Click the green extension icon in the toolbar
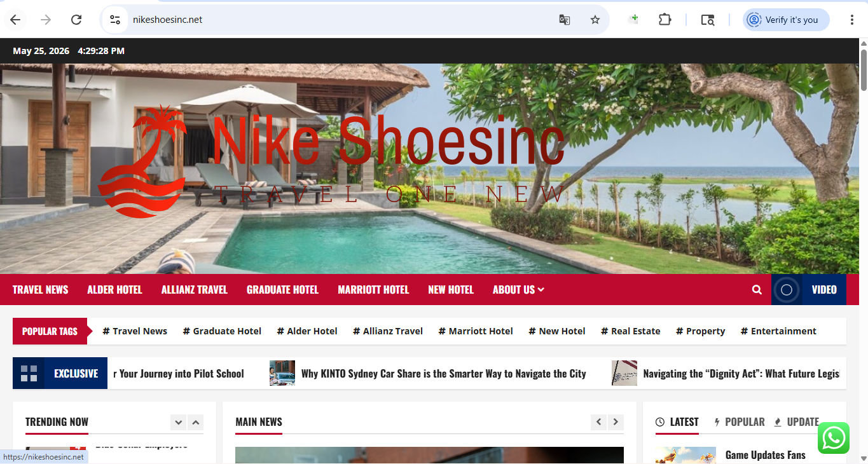Image resolution: width=868 pixels, height=464 pixels. [633, 20]
